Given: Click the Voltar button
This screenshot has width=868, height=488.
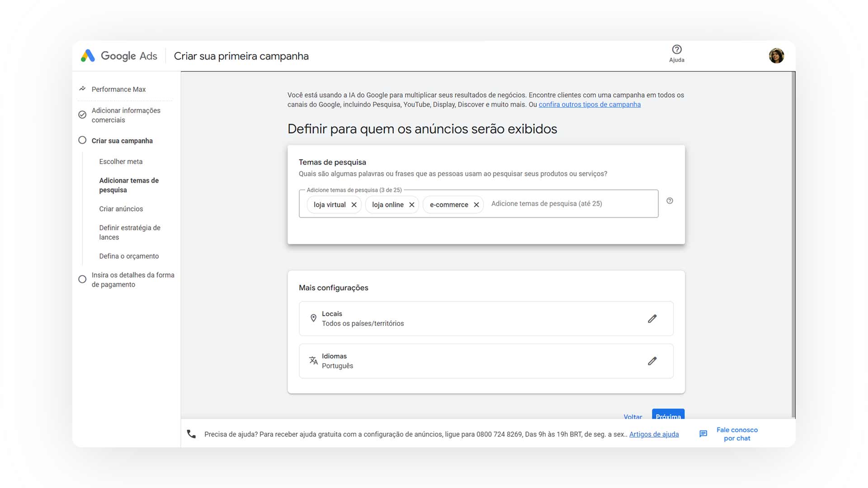Looking at the screenshot, I should click(632, 416).
